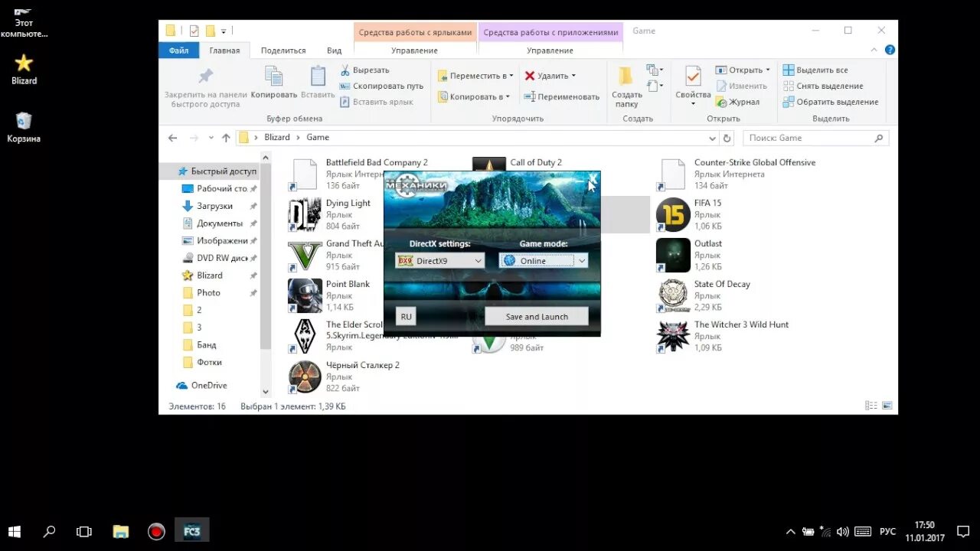
Task: Click Скопировать путь
Action: pos(381,86)
